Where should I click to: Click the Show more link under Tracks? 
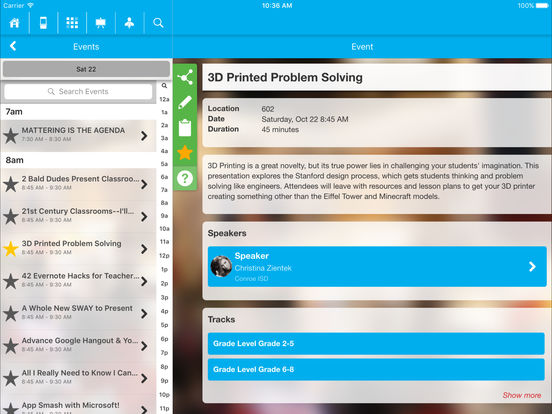pos(522,395)
